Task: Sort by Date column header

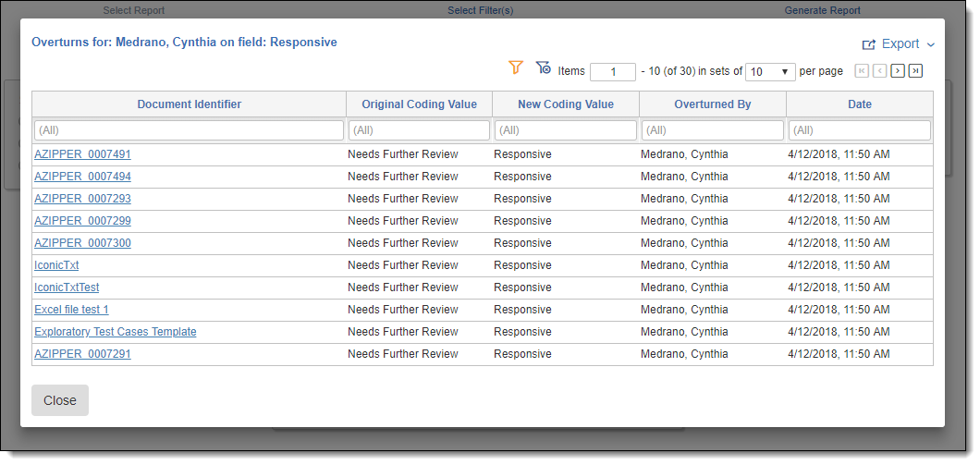Action: (859, 104)
